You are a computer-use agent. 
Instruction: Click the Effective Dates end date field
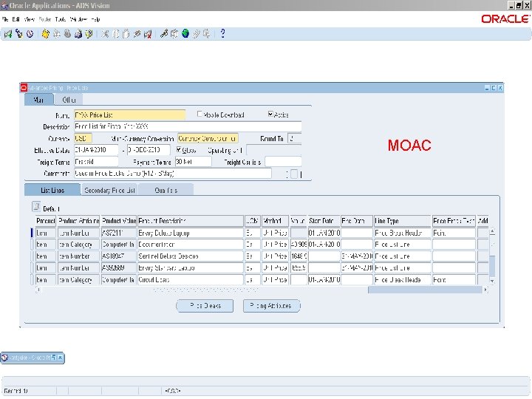tap(149, 150)
